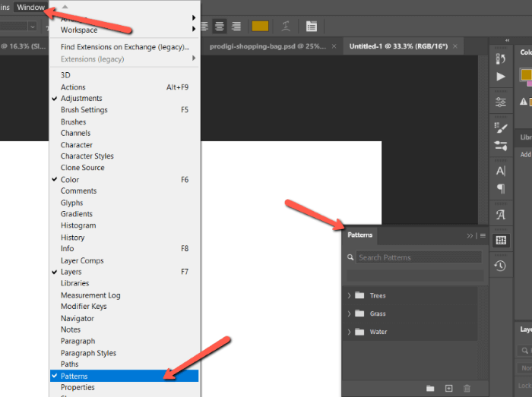Uncheck Patterns in the Window menu
This screenshot has height=397, width=532.
(x=74, y=376)
